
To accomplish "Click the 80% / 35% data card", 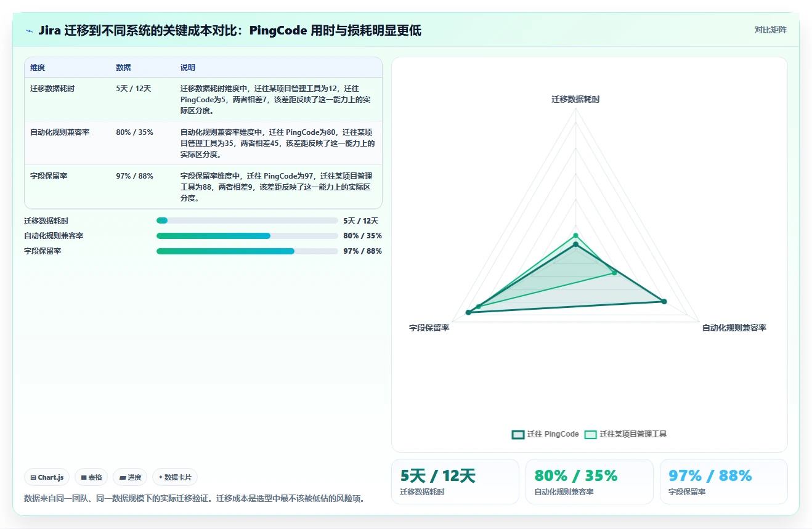I will (590, 482).
